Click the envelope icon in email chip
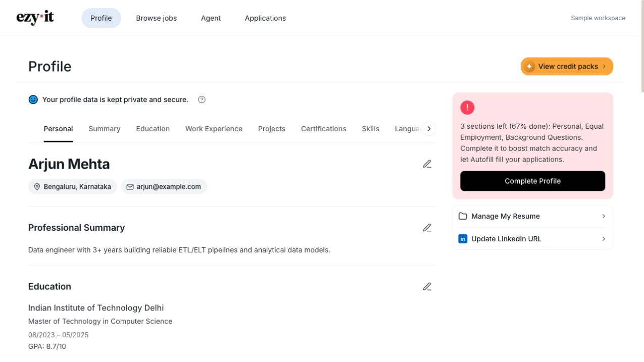The image size is (644, 362). coord(130,187)
